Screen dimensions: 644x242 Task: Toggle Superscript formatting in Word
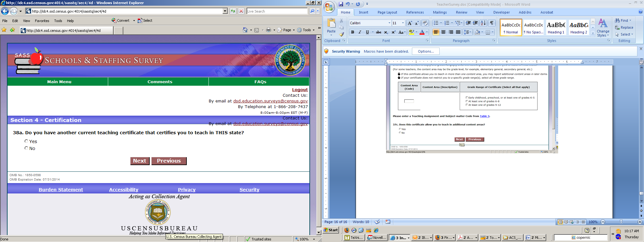click(393, 32)
